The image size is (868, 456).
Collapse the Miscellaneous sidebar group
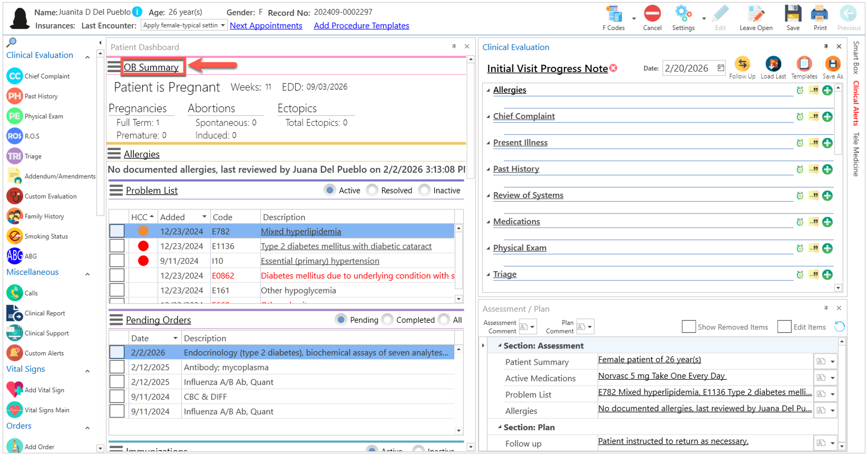click(x=87, y=274)
